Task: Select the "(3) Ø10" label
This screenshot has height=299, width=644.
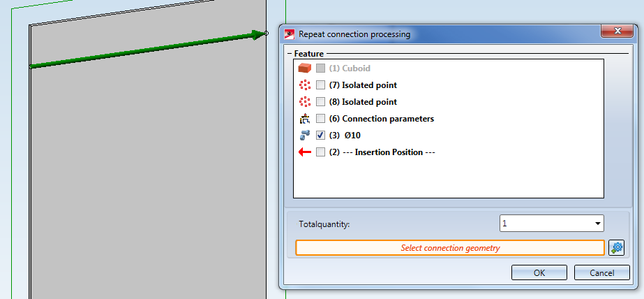Action: point(345,135)
